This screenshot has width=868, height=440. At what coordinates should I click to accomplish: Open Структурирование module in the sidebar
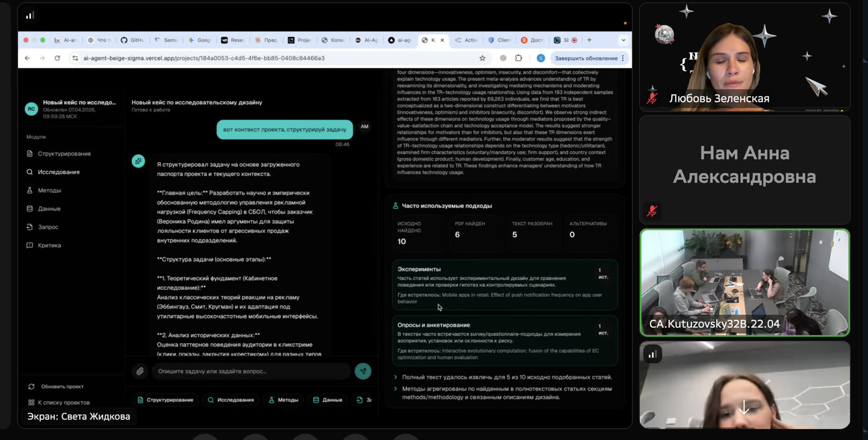coord(60,154)
